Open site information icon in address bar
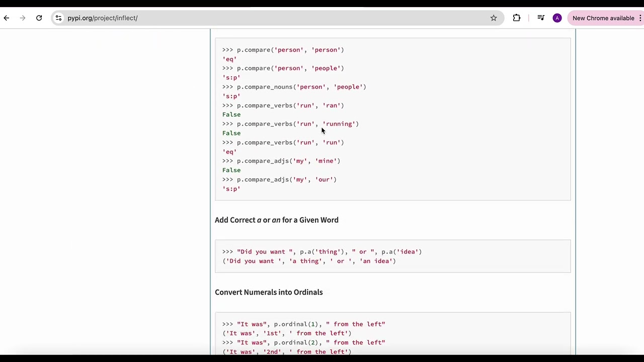This screenshot has height=362, width=644. click(x=59, y=18)
